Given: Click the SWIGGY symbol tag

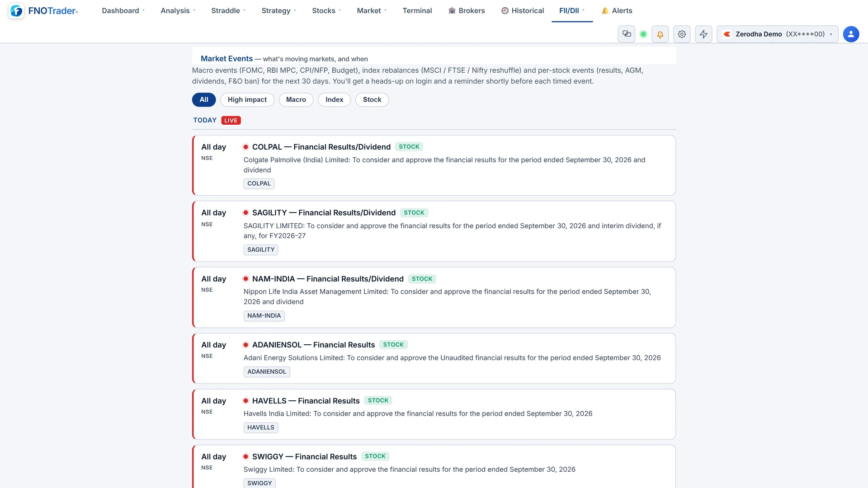Looking at the screenshot, I should coord(259,483).
